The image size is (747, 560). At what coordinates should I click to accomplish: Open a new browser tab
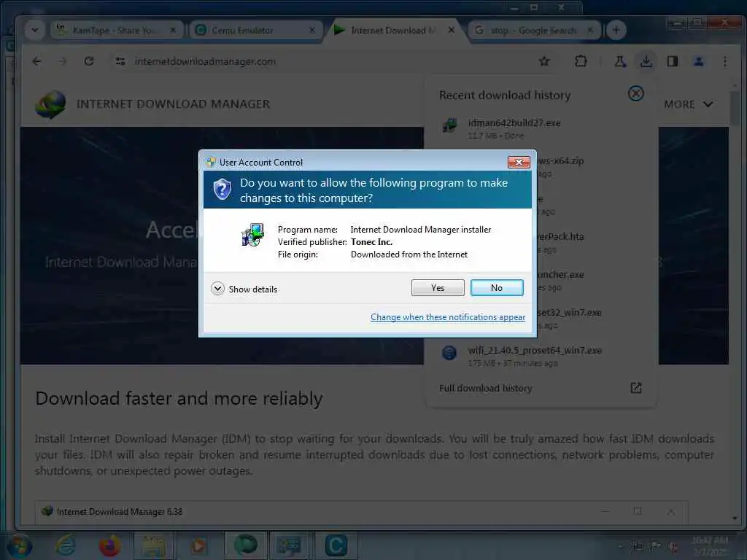616,30
